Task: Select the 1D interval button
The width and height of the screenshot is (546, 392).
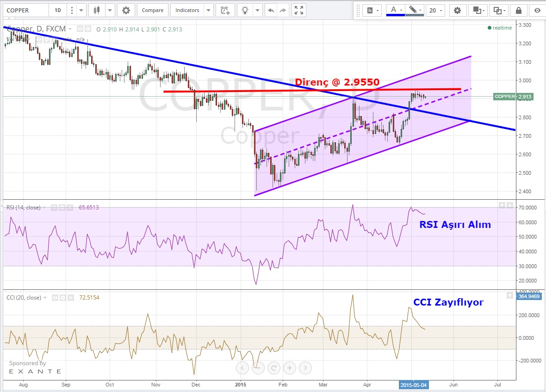Action: pos(57,10)
